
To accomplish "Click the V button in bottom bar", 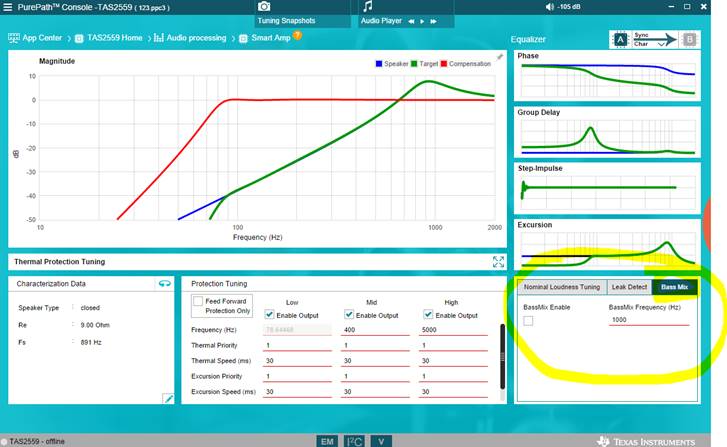I will (x=381, y=441).
